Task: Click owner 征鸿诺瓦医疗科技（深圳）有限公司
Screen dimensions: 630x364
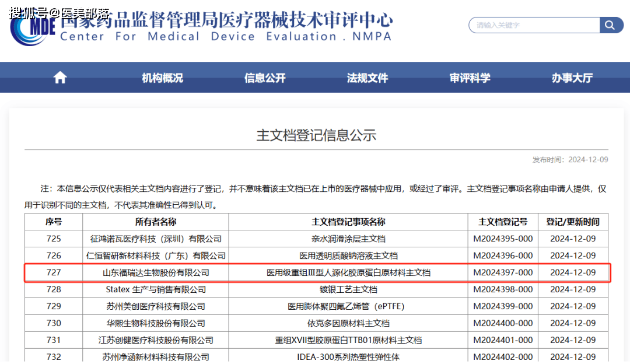Action: 156,239
